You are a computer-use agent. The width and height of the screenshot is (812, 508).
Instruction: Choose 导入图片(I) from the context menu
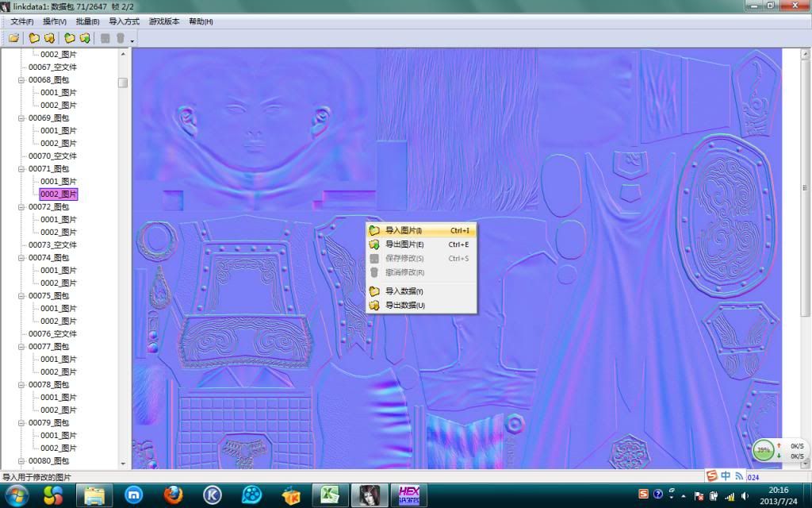pos(404,230)
